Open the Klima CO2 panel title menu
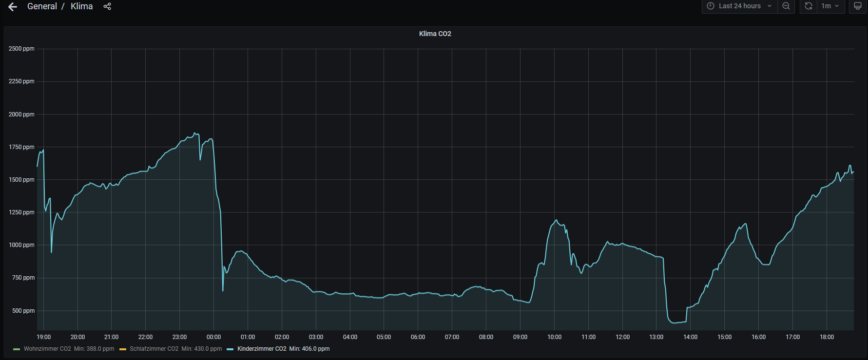Screen dimensions: 868x360 coord(435,34)
